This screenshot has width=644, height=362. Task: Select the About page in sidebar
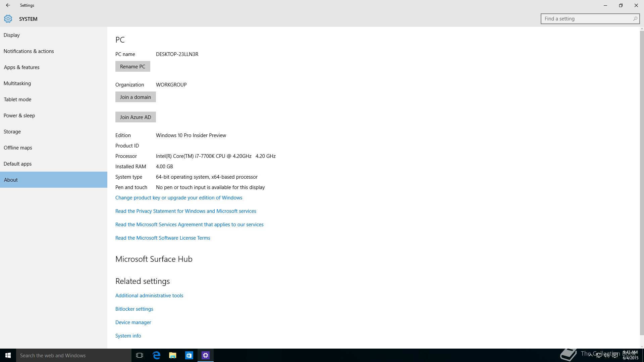(54, 180)
